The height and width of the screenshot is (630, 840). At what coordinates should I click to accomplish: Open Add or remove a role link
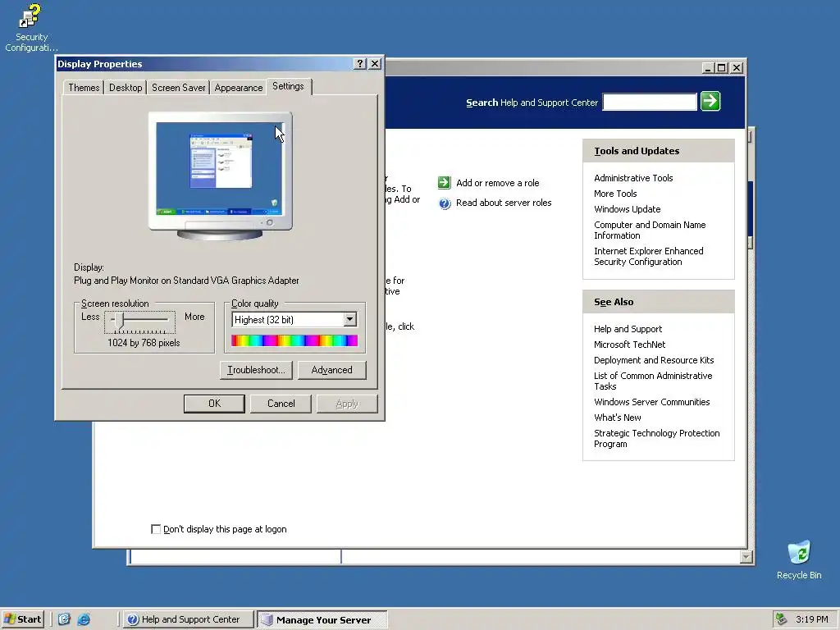pyautogui.click(x=498, y=183)
